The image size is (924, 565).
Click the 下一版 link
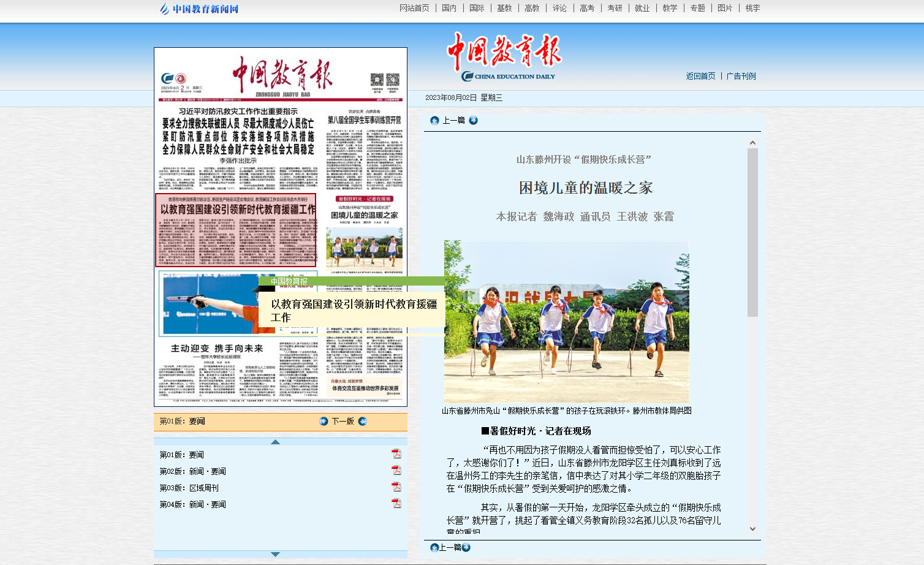tap(343, 421)
